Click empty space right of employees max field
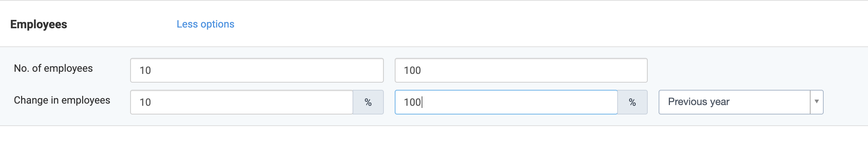This screenshot has height=142, width=868. point(756,70)
